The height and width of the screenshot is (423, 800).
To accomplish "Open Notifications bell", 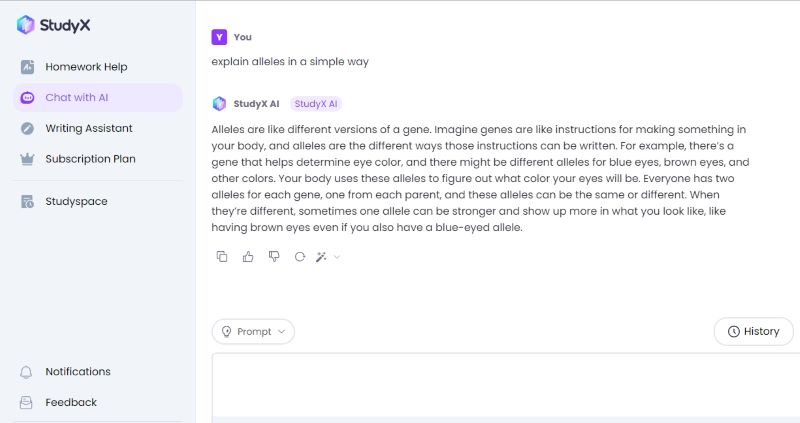I will pos(77,371).
